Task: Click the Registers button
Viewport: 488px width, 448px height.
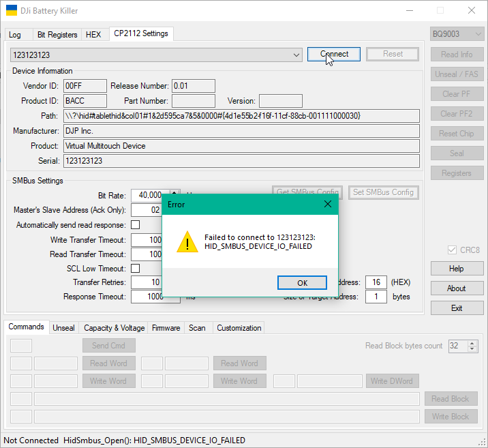Action: (x=457, y=173)
